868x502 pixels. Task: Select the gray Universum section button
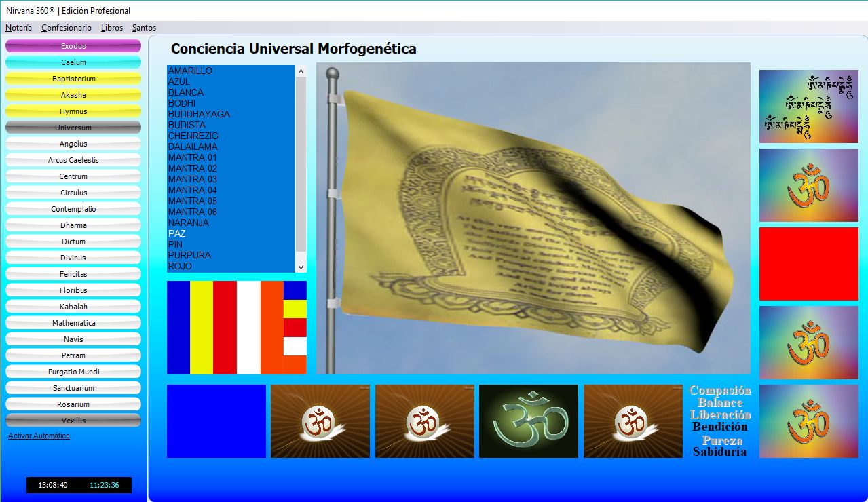click(73, 128)
